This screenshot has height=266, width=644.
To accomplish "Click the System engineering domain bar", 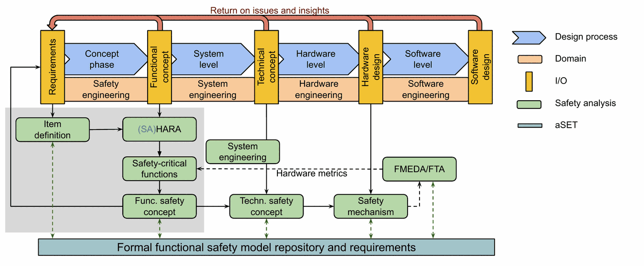I will click(213, 89).
